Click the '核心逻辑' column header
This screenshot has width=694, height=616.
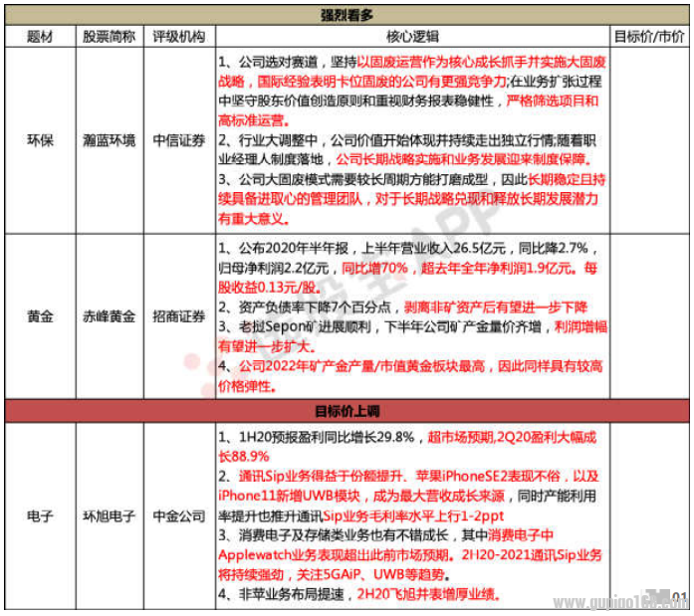pyautogui.click(x=412, y=36)
